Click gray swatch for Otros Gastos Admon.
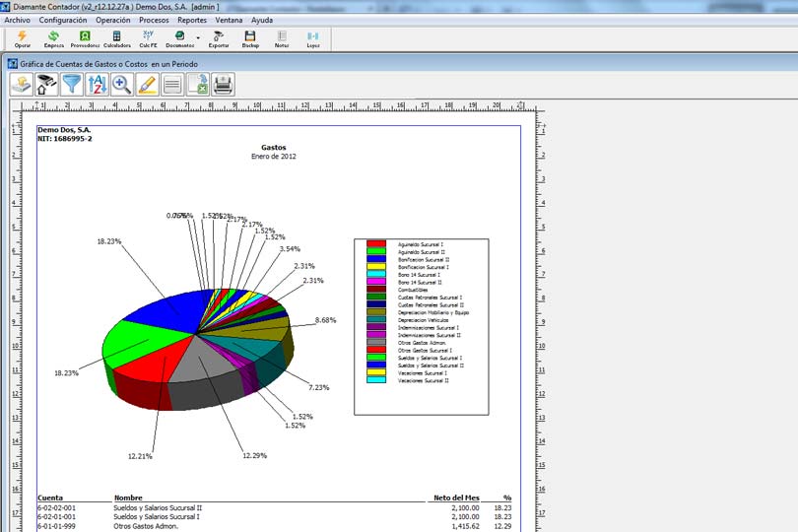Image resolution: width=798 pixels, height=532 pixels. (376, 342)
